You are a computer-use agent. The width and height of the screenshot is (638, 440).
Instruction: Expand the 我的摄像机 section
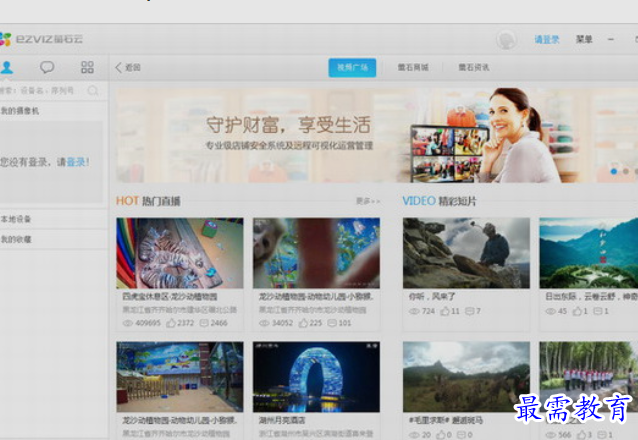(53, 111)
